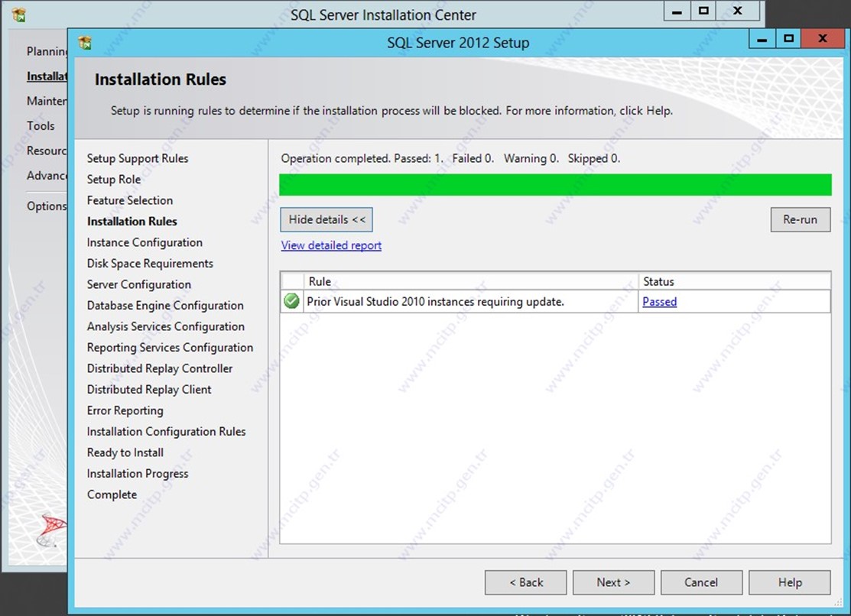Select Options in Installation Center sidebar
Image resolution: width=851 pixels, height=616 pixels.
click(x=47, y=206)
